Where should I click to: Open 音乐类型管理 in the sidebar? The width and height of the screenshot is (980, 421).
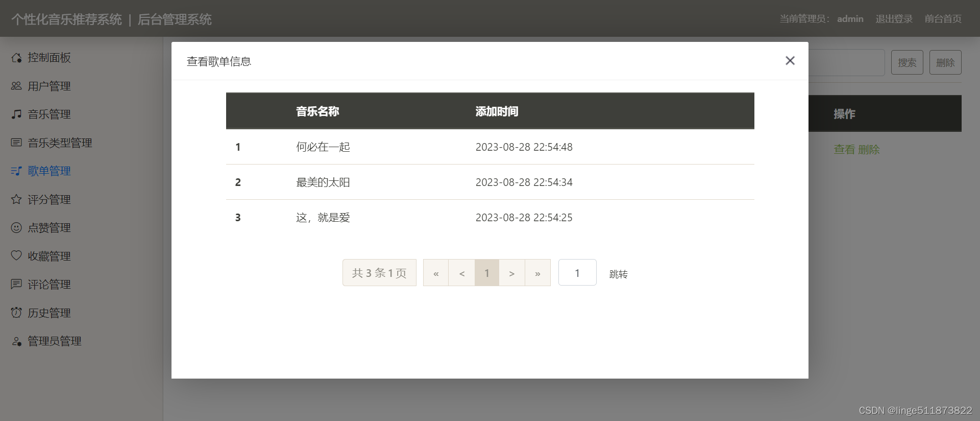pyautogui.click(x=60, y=143)
